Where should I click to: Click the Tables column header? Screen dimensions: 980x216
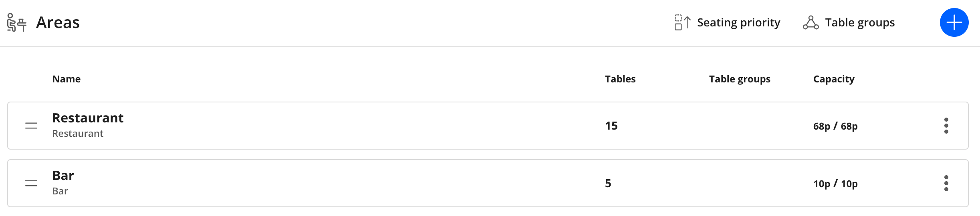(620, 79)
